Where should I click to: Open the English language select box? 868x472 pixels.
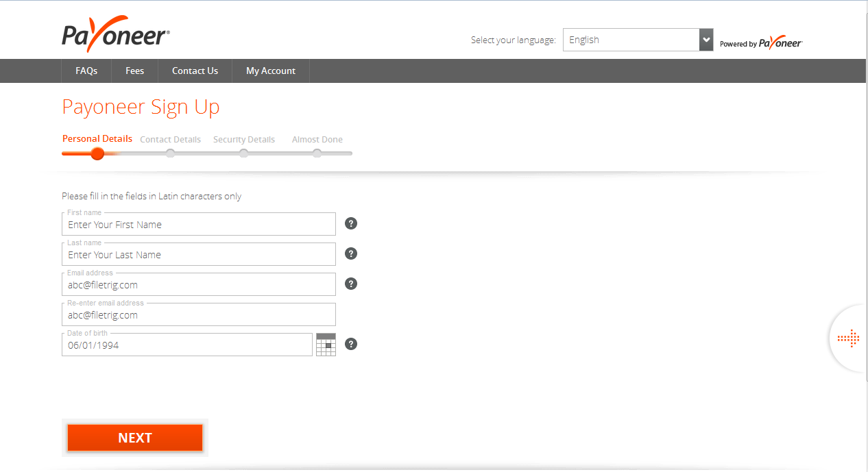pos(638,40)
